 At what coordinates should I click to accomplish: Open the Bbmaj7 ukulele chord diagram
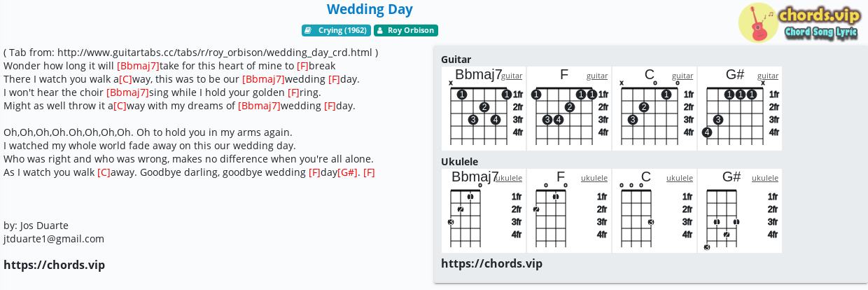pyautogui.click(x=484, y=211)
